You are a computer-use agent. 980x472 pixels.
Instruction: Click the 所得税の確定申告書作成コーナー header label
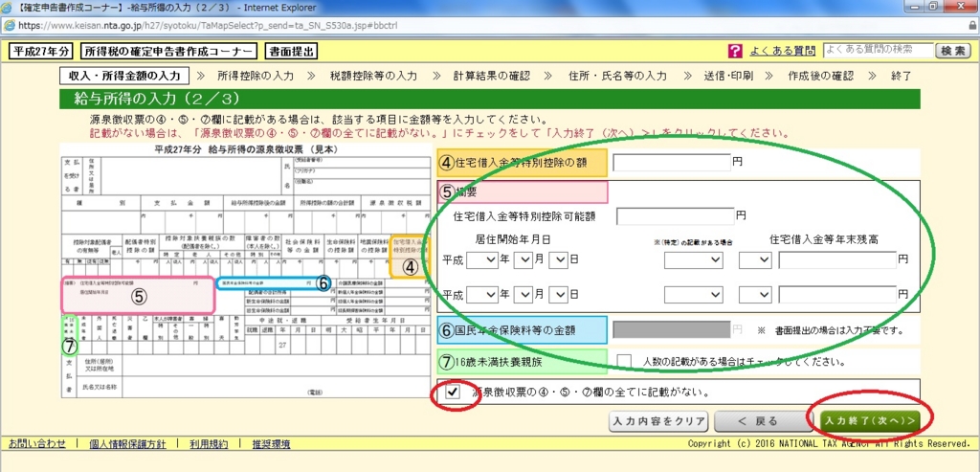click(x=168, y=52)
